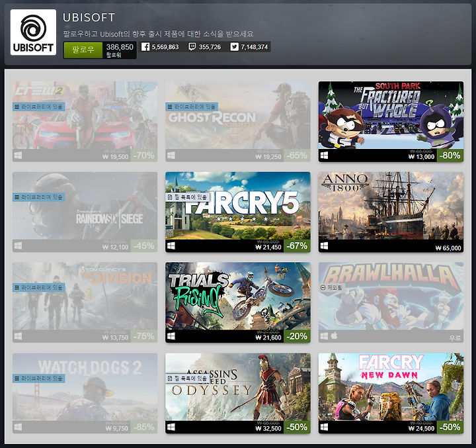Open Ubisoft's Twitter profile link
Screen dimensions: 476x448
point(249,47)
